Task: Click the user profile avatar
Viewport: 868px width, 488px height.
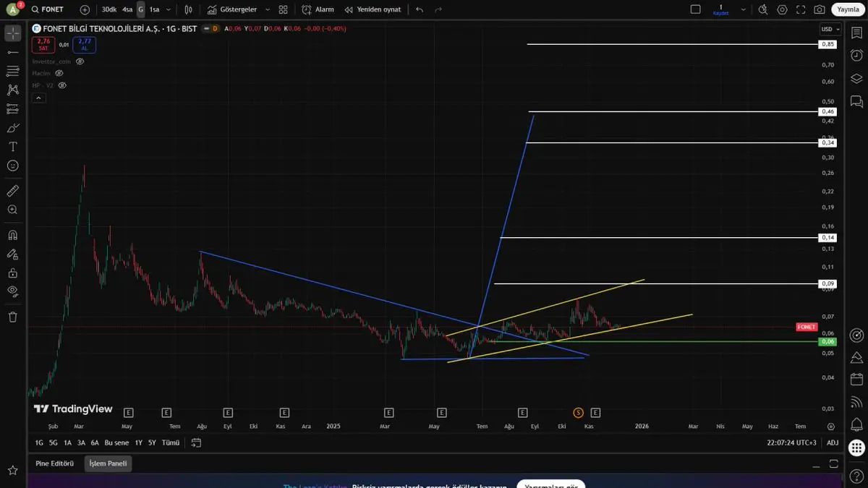Action: point(12,9)
